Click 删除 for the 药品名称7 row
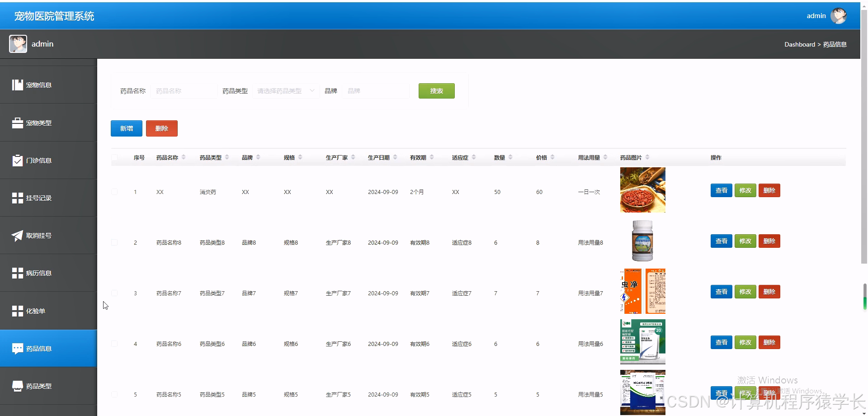This screenshot has width=868, height=416. pyautogui.click(x=769, y=292)
